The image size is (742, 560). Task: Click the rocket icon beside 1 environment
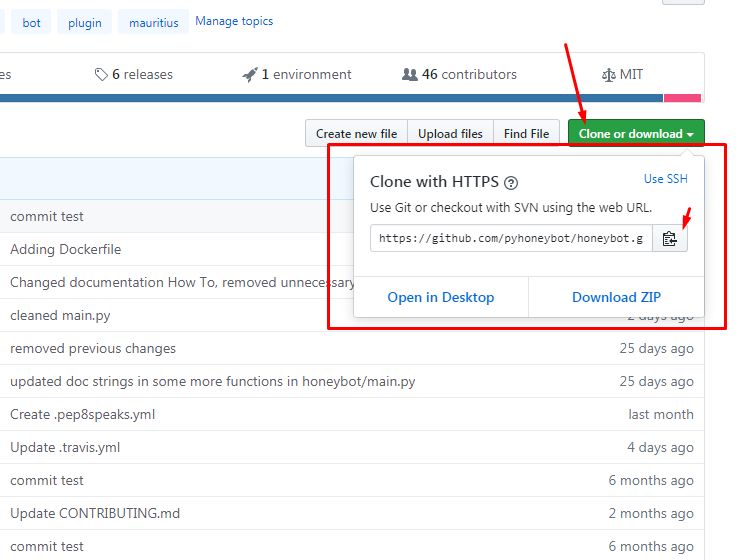250,74
